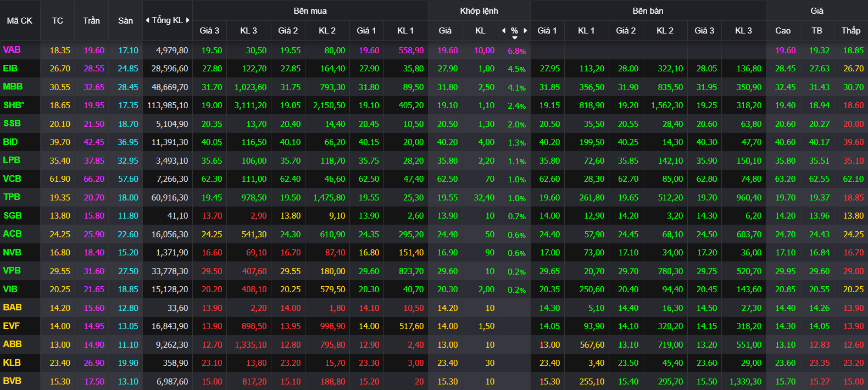Sort by the TC reference price header
This screenshot has width=868, height=390.
58,20
